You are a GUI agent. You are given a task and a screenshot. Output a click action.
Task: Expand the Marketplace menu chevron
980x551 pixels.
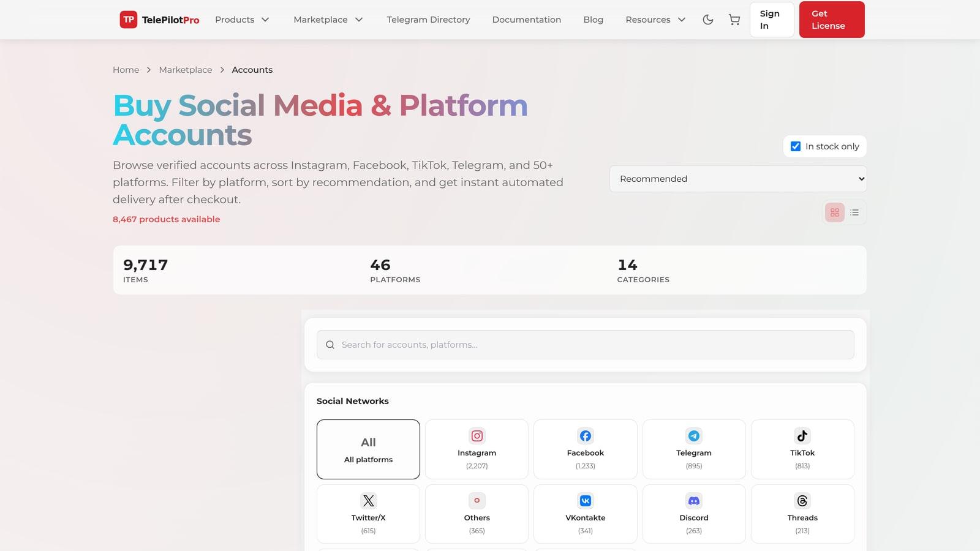pyautogui.click(x=359, y=20)
